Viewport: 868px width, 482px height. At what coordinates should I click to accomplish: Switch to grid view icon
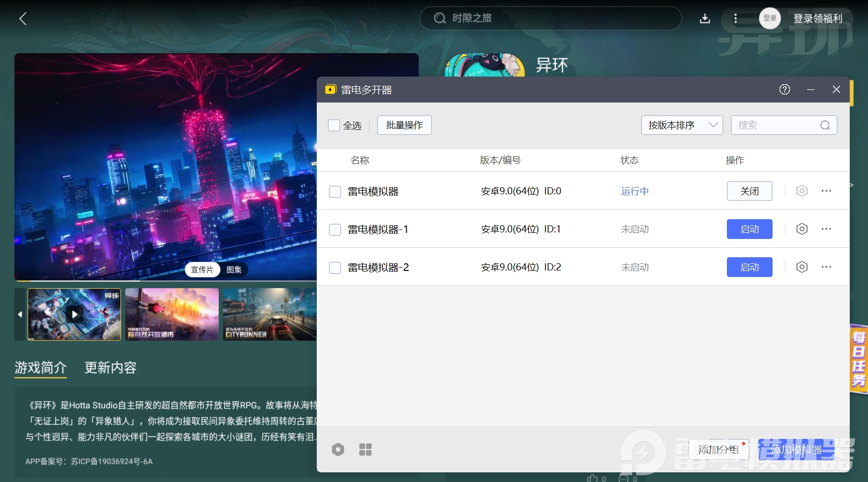click(365, 450)
